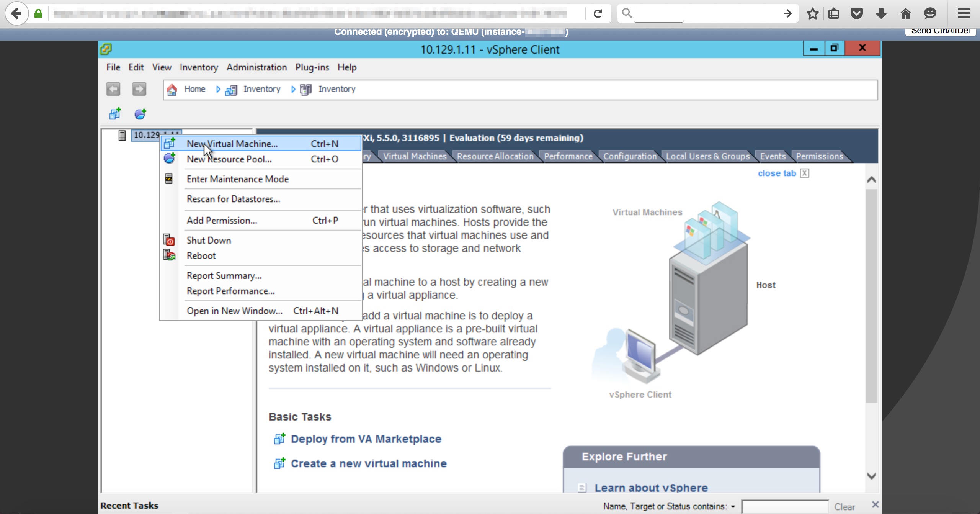The height and width of the screenshot is (514, 980).
Task: Open the Name, Target or Status filter dropdown
Action: (733, 506)
